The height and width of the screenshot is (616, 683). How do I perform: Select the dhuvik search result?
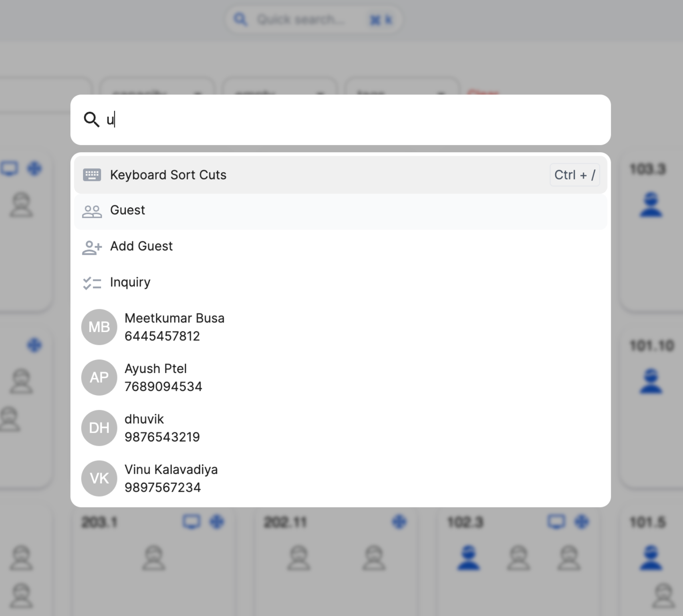[162, 427]
